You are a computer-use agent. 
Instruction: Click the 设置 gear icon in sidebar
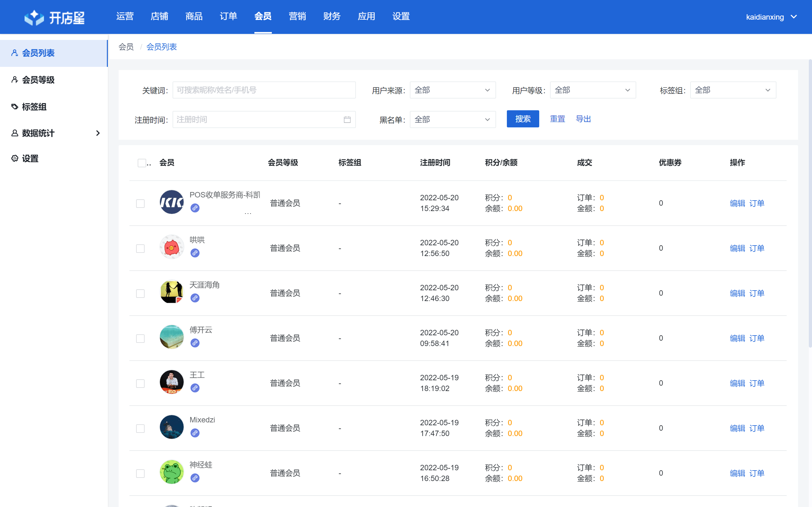click(x=15, y=158)
